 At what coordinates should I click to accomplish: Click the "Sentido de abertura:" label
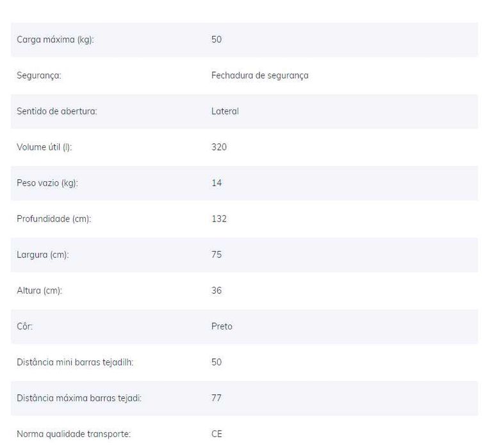pos(56,111)
